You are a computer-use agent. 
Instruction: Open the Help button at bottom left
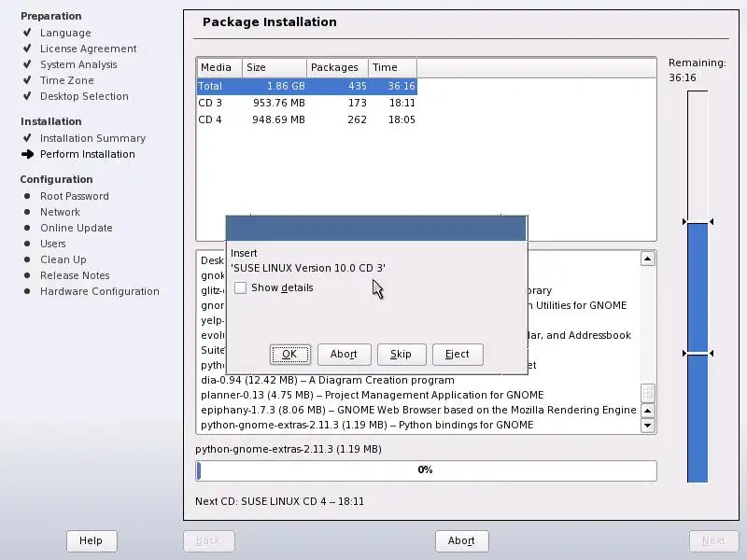coord(92,541)
